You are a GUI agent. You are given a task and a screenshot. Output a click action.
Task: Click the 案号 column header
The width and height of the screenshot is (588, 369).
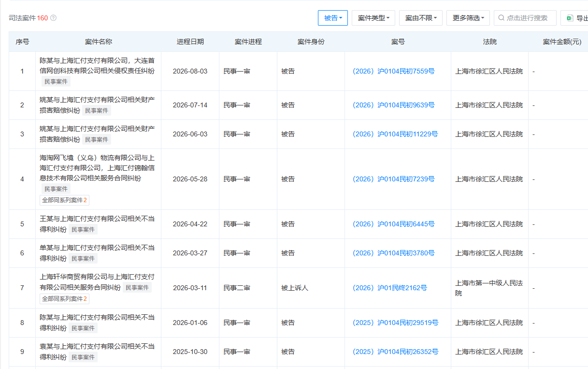pos(398,42)
